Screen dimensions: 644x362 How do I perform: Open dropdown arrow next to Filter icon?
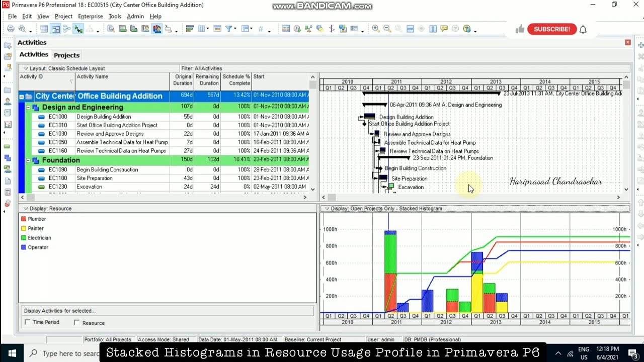pos(235,29)
